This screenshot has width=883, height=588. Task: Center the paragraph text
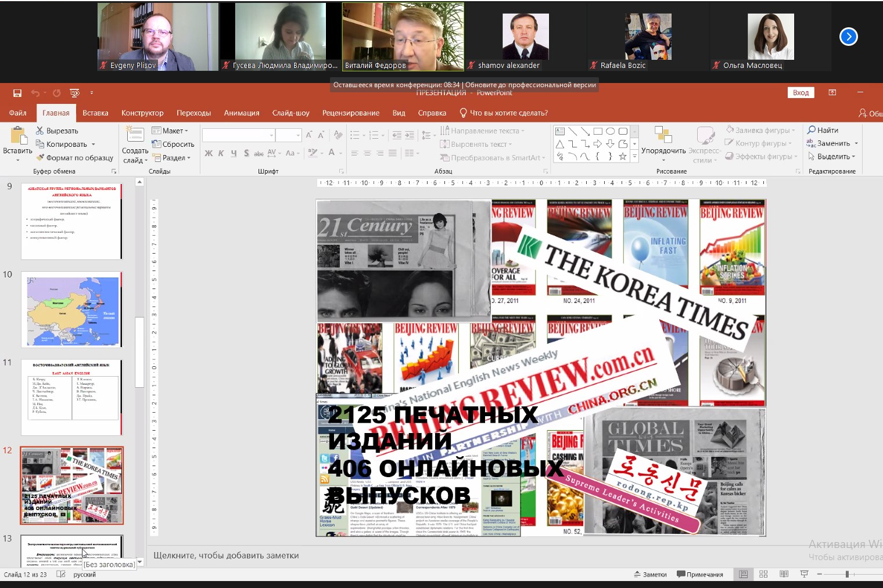click(x=367, y=153)
